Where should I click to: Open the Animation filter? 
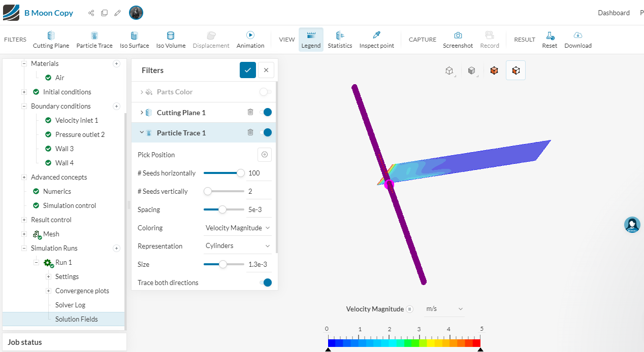[250, 40]
